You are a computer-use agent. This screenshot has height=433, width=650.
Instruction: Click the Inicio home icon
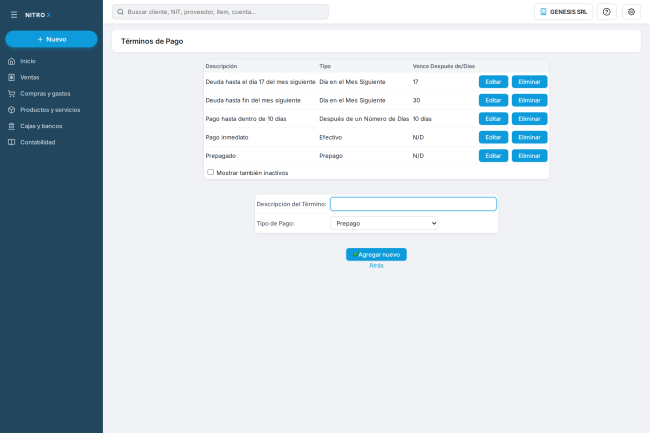[x=12, y=61]
